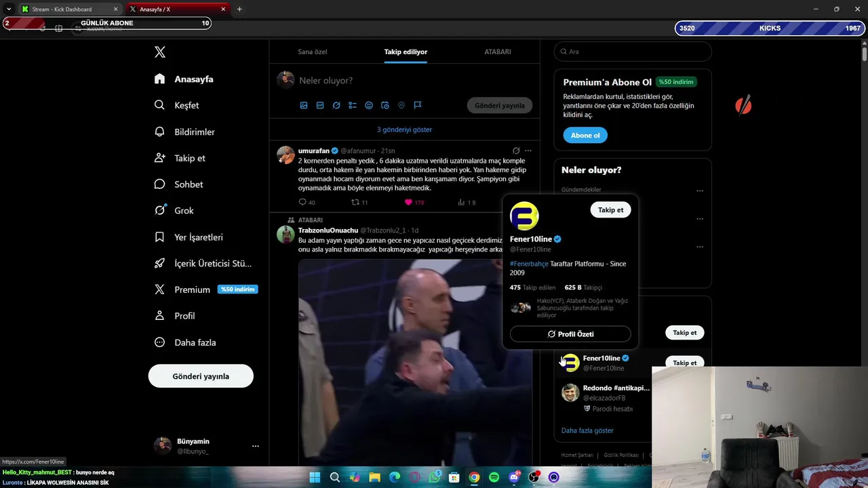Show 3 new posts link

404,129
